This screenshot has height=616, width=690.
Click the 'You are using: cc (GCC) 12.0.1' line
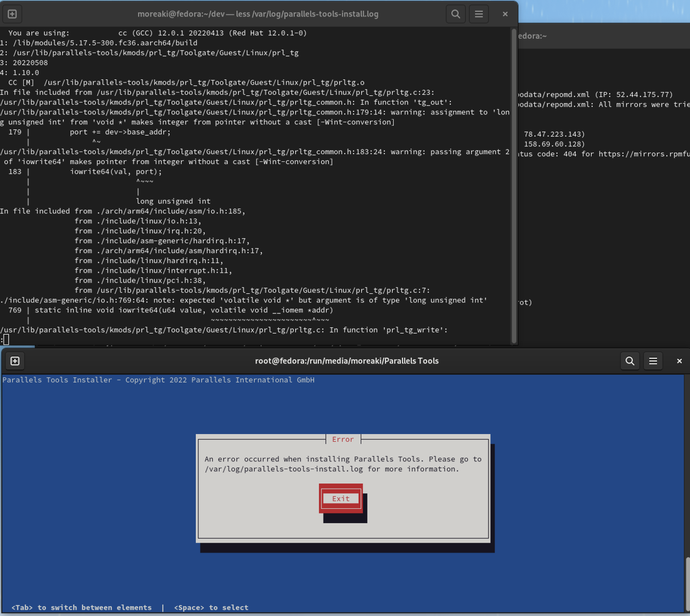click(x=157, y=33)
